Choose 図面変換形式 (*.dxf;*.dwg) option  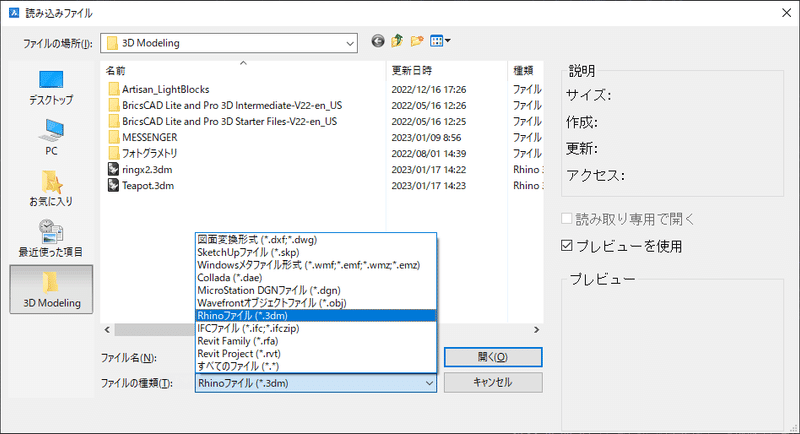[x=316, y=240]
